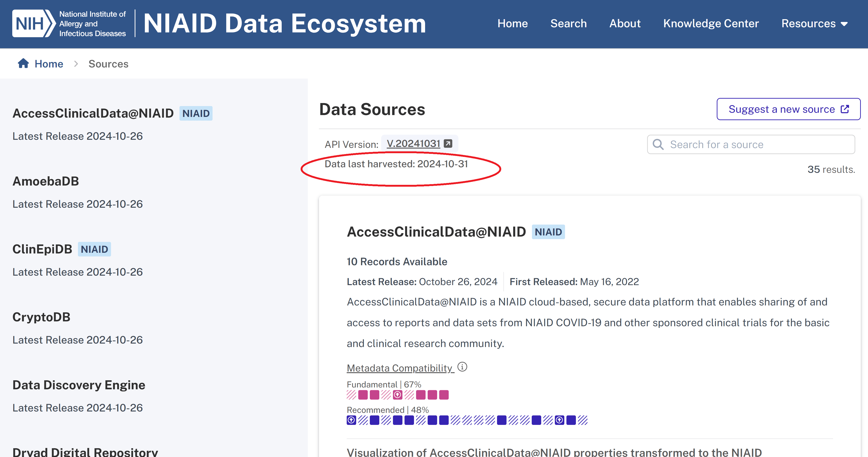Click first circled arrow icon in Recommended bar
The height and width of the screenshot is (457, 868).
pos(352,420)
